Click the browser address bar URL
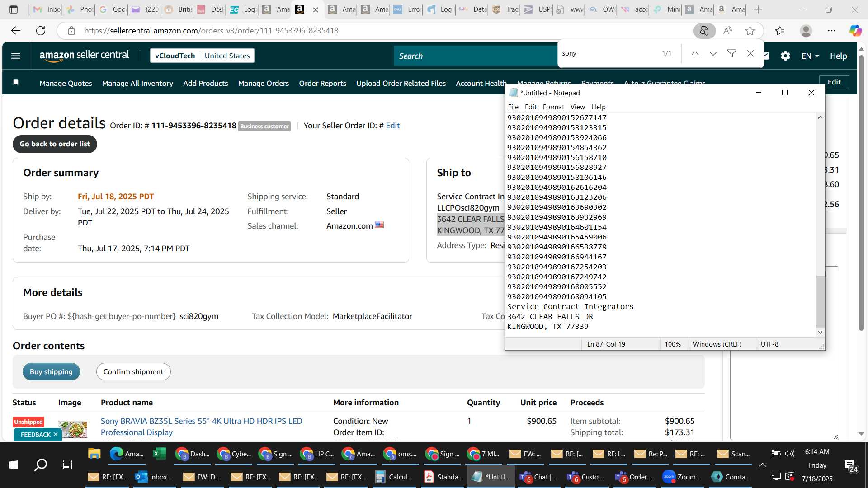Screen dimensions: 868x488 pyautogui.click(x=211, y=31)
